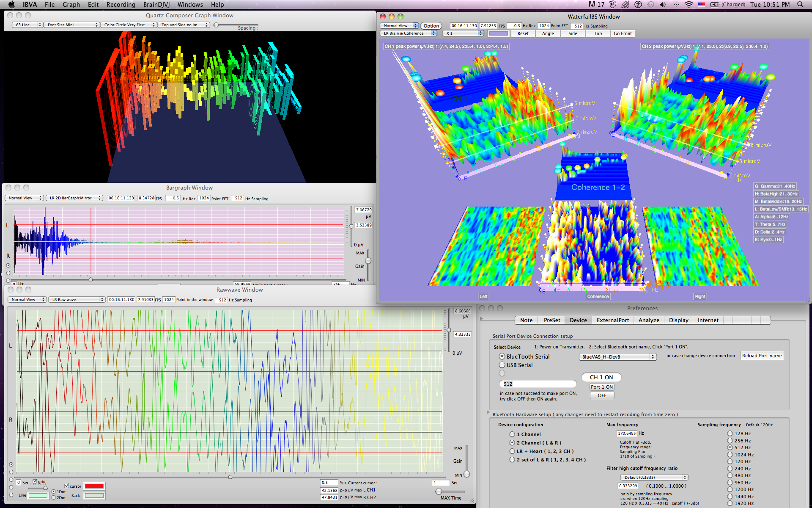Open the Time Machine menu bar icon
Image resolution: width=812 pixels, height=508 pixels.
coord(650,5)
